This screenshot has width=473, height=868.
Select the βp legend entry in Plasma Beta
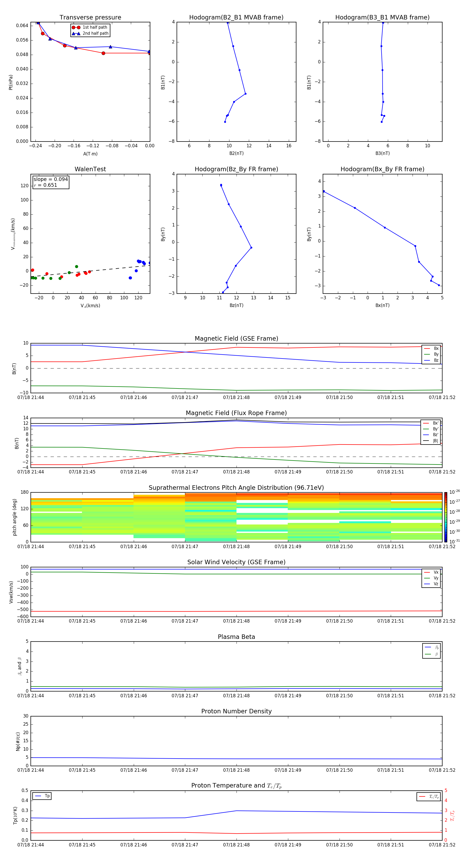(x=431, y=647)
